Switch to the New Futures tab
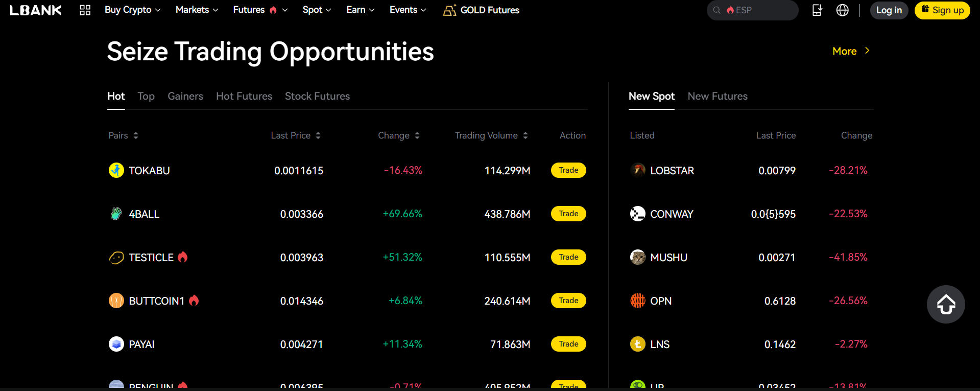 [717, 96]
